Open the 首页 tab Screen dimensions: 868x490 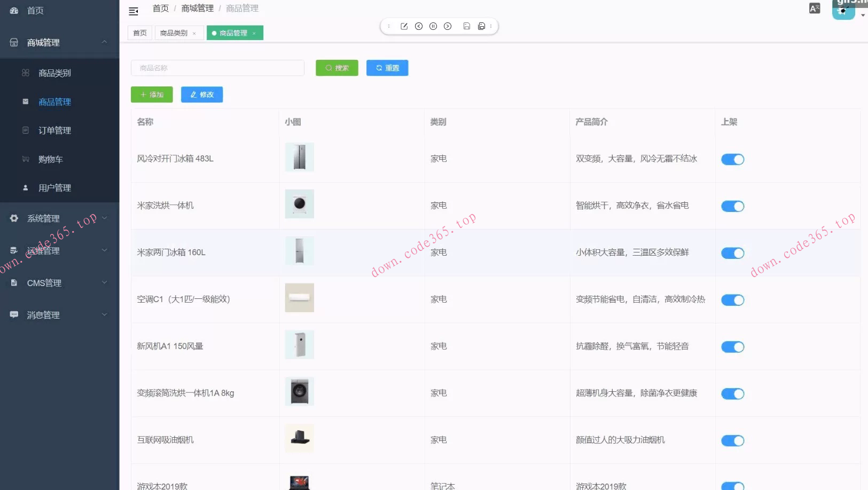tap(139, 33)
